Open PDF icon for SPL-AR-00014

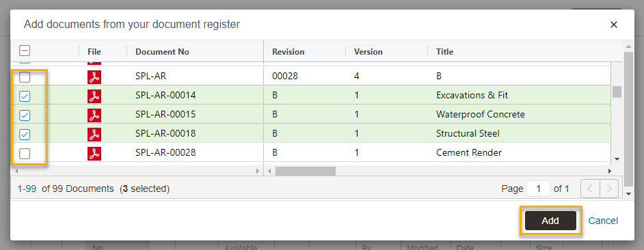[x=94, y=96]
